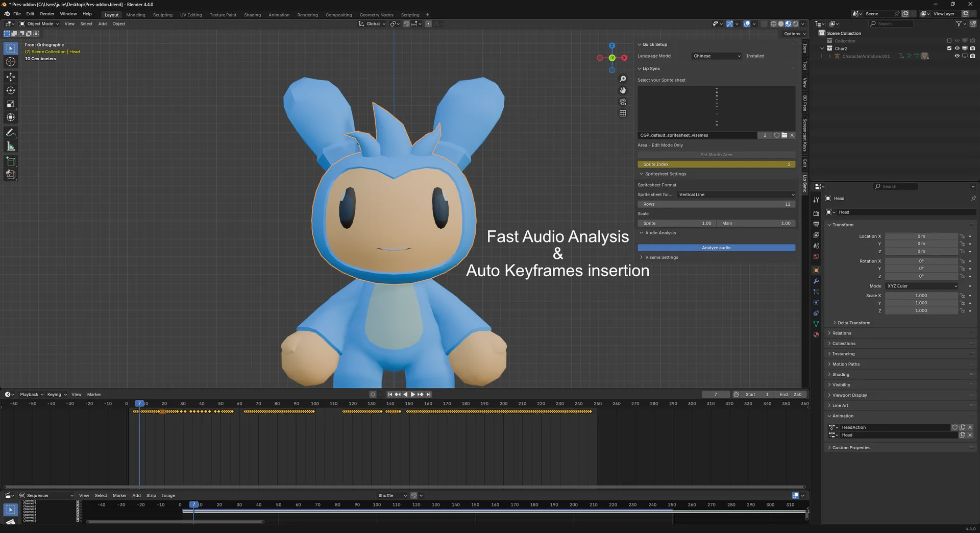980x533 pixels.
Task: Click the outliner new collection icon
Action: [972, 23]
